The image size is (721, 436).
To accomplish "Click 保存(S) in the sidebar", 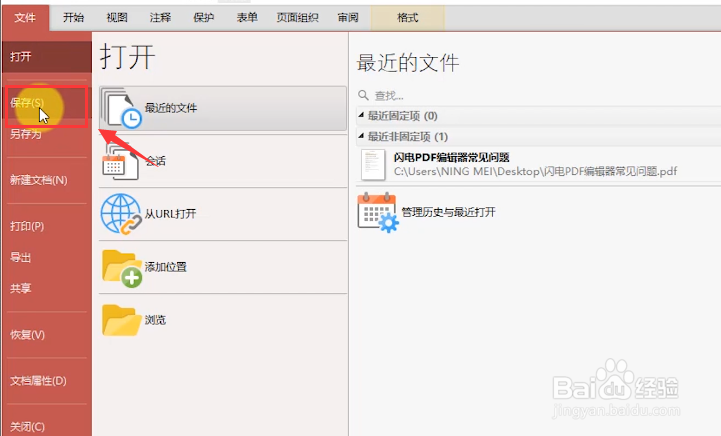I will [x=47, y=103].
